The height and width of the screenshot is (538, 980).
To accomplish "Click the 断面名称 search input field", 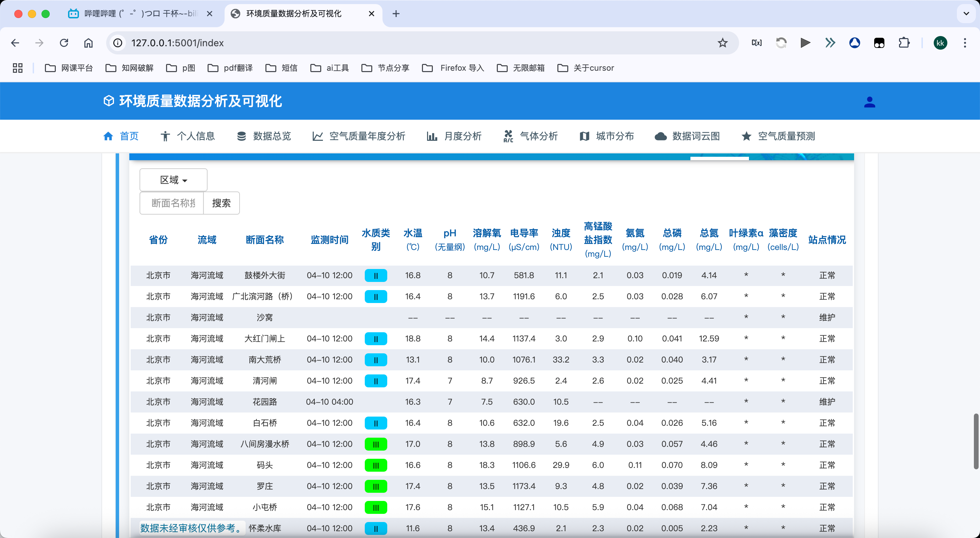I will pyautogui.click(x=172, y=203).
